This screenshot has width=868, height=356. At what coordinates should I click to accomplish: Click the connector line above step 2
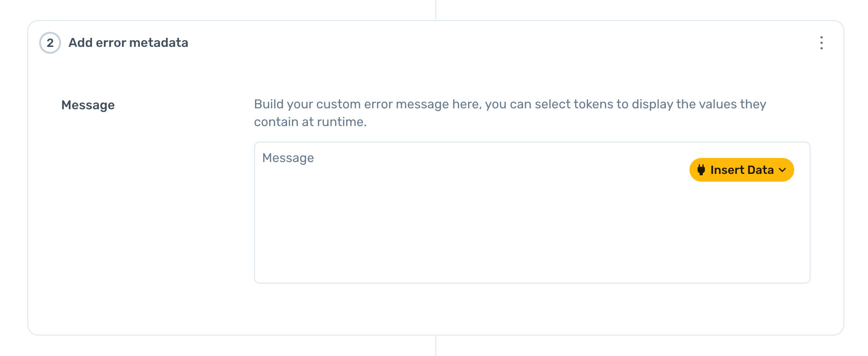pyautogui.click(x=436, y=9)
